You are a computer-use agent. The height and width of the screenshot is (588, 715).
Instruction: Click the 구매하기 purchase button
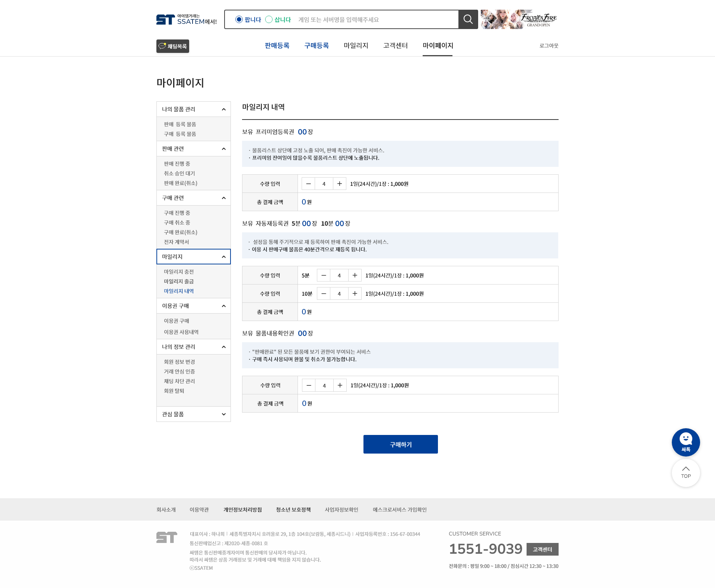click(x=401, y=444)
